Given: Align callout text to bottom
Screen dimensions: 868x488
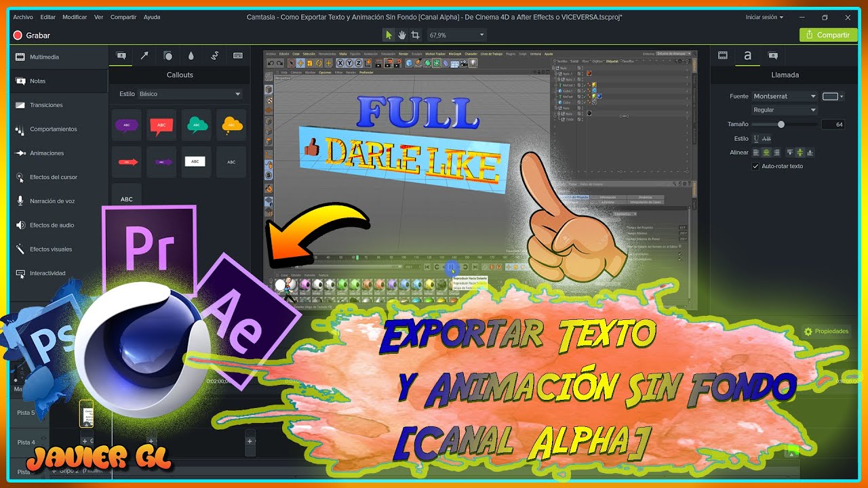Looking at the screenshot, I should point(810,152).
